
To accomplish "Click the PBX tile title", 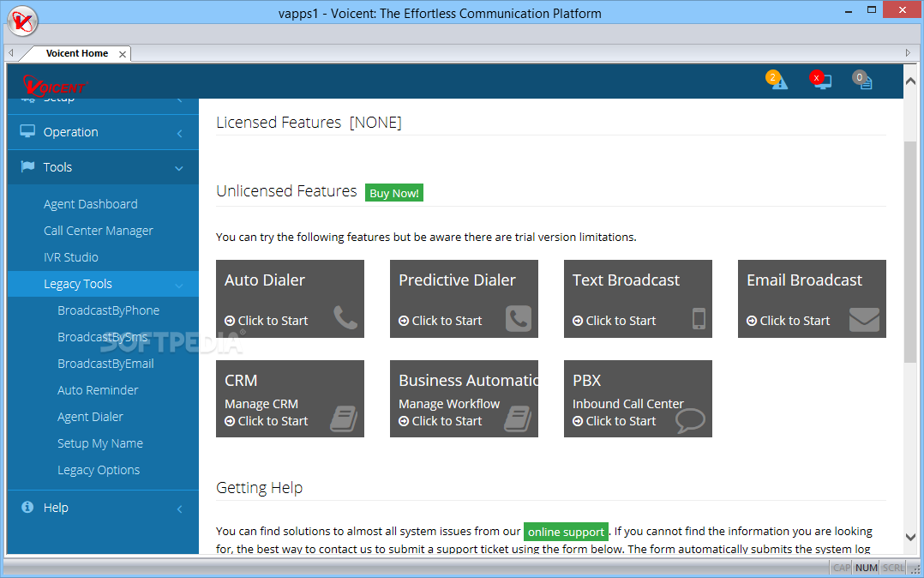I will coord(586,381).
